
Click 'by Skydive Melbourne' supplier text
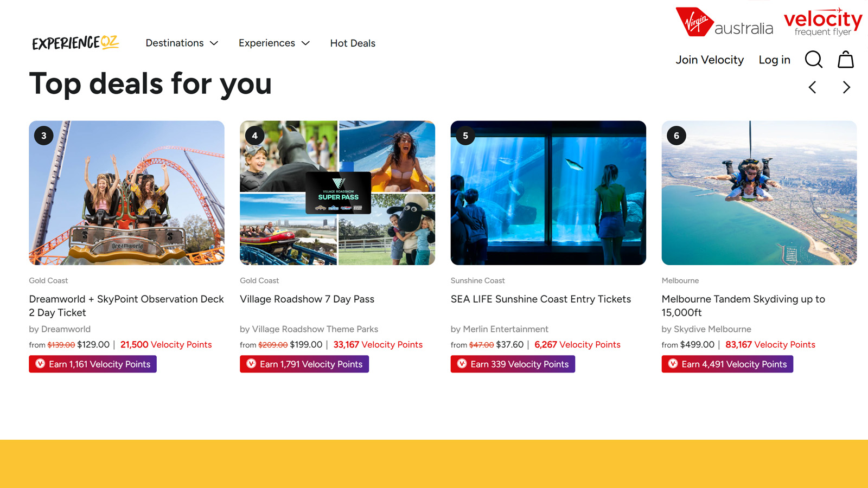point(706,329)
